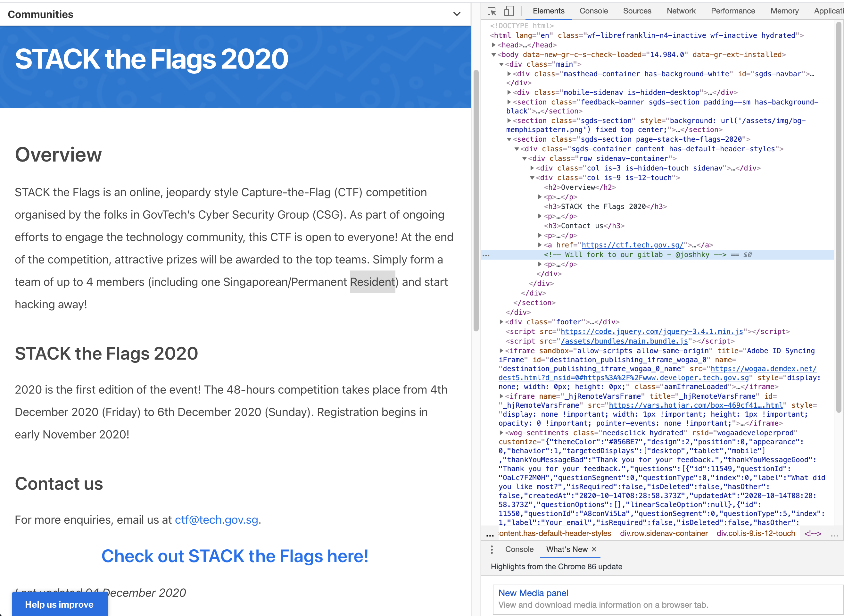The image size is (844, 616).
Task: Click the Highlights from the Chrome 86 update text
Action: coord(556,566)
